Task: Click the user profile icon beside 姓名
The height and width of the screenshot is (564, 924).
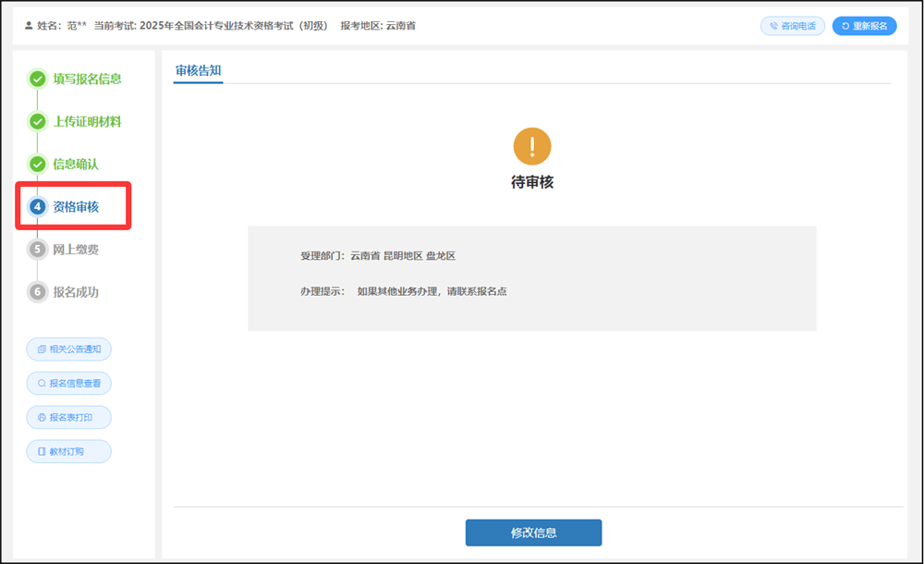Action: point(29,25)
